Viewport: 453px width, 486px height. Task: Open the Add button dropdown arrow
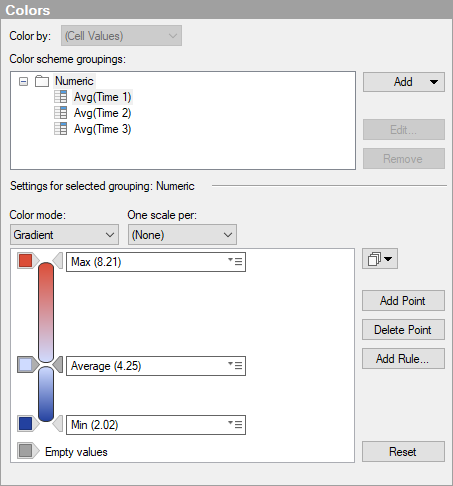(434, 82)
